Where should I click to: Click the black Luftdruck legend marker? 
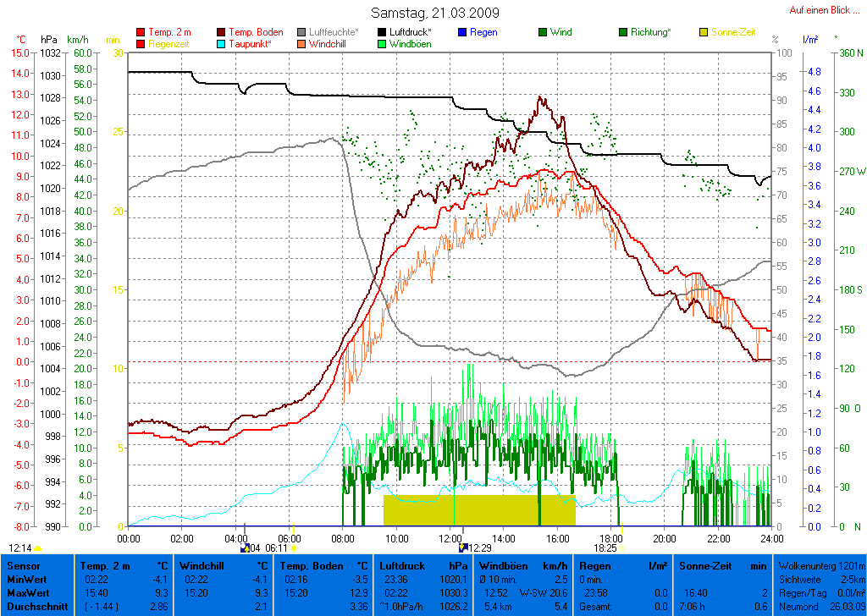click(384, 32)
